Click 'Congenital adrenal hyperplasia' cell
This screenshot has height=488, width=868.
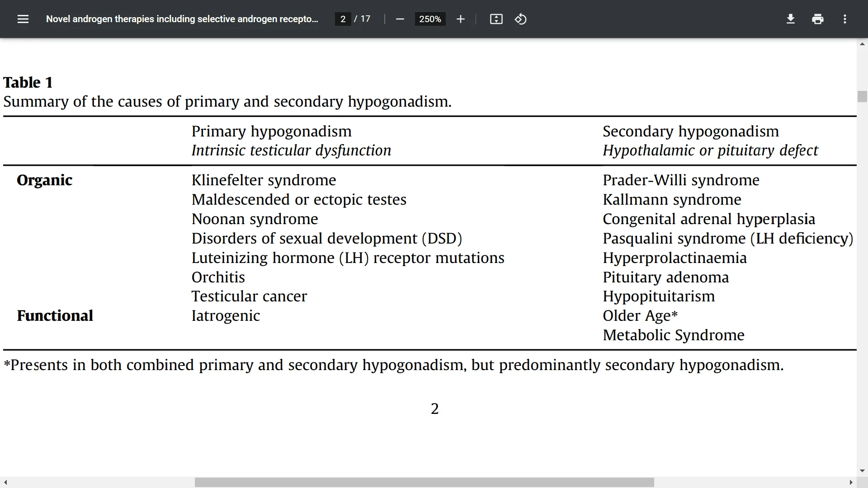(x=709, y=219)
